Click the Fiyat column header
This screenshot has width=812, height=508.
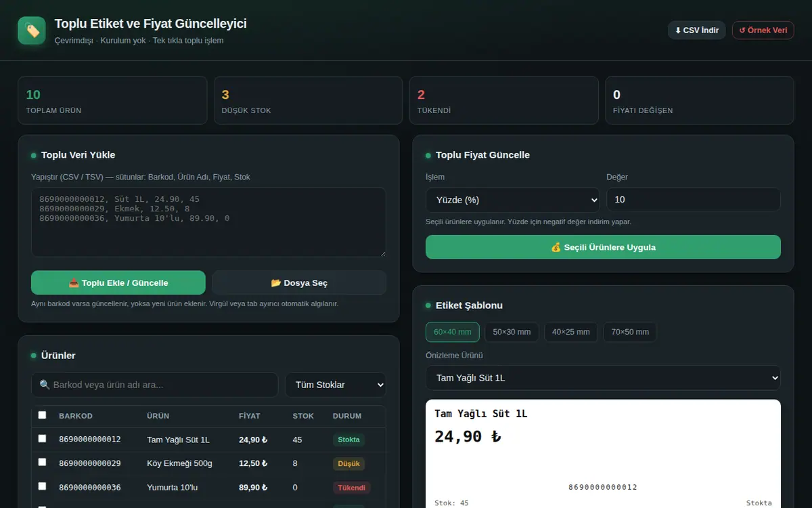(x=249, y=416)
